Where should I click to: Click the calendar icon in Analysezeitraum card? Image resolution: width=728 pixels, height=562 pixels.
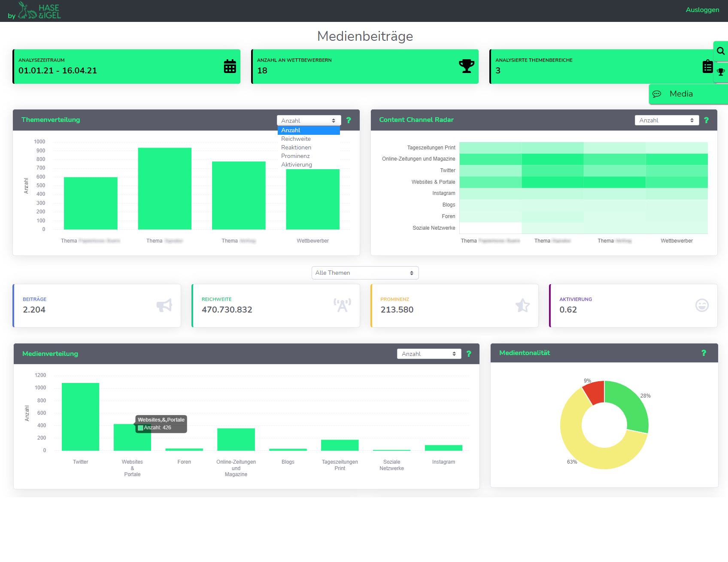(x=230, y=66)
